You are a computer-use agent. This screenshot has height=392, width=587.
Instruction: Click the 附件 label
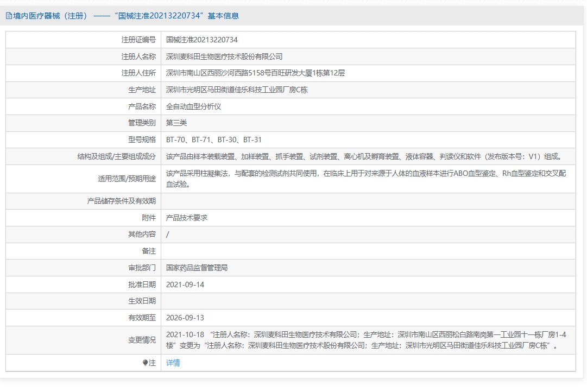(x=149, y=218)
